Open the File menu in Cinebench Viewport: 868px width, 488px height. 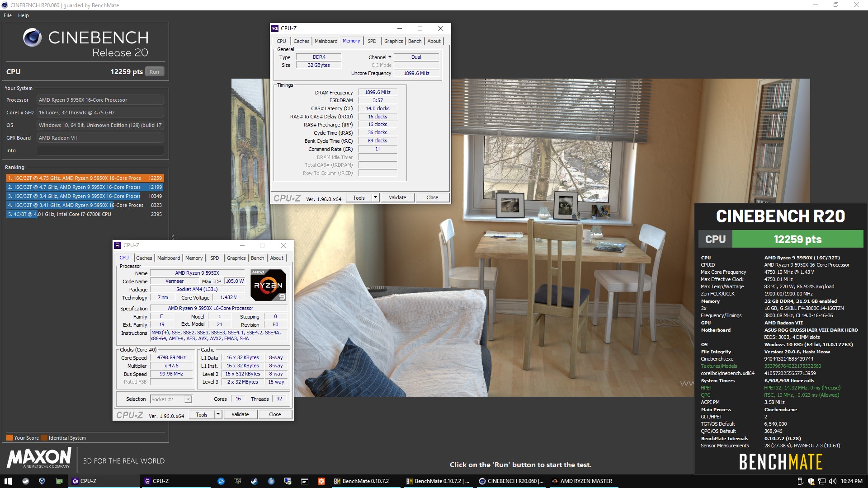[x=8, y=15]
